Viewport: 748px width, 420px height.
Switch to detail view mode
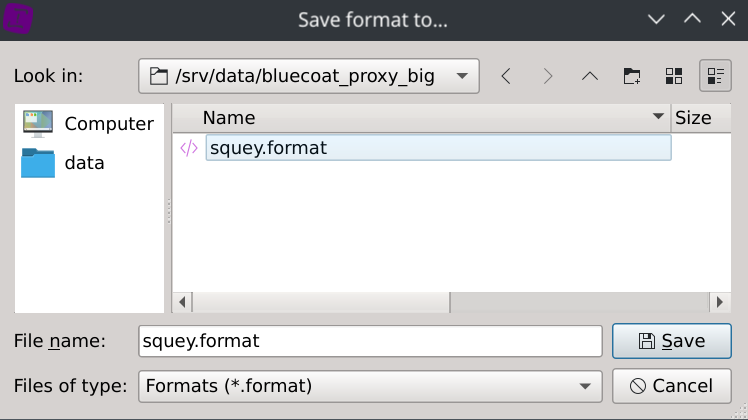(x=715, y=76)
